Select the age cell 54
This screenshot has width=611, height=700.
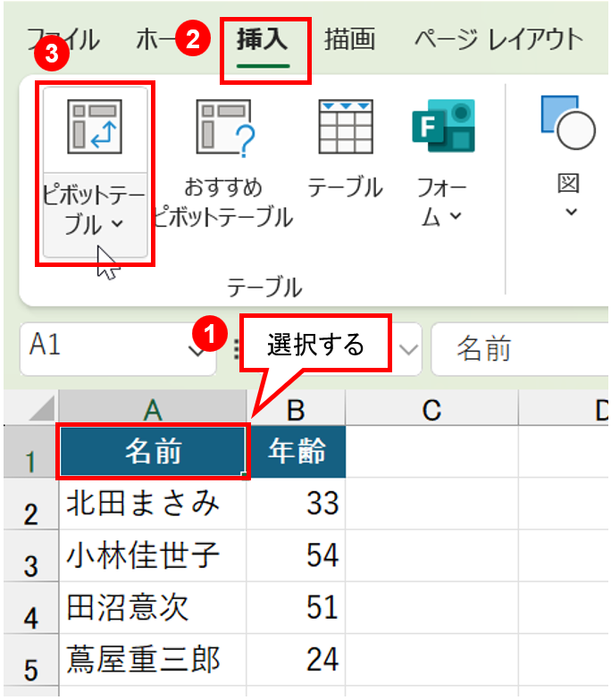[x=297, y=555]
